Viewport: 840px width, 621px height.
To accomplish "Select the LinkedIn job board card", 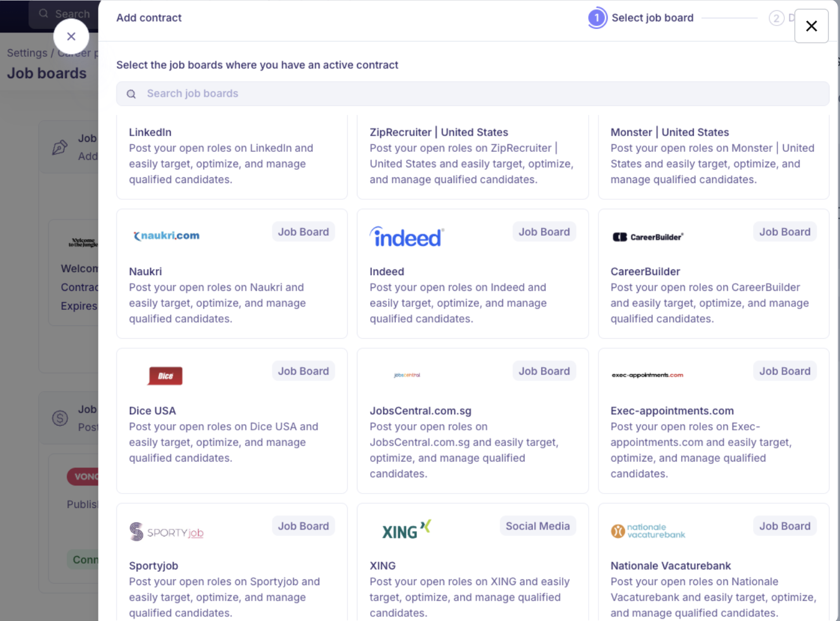I will point(232,156).
